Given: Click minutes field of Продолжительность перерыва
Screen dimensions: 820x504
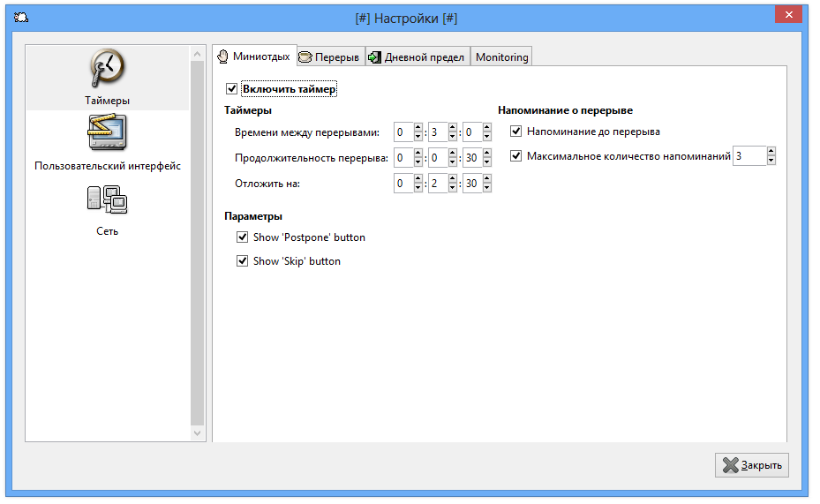Looking at the screenshot, I should tap(438, 158).
